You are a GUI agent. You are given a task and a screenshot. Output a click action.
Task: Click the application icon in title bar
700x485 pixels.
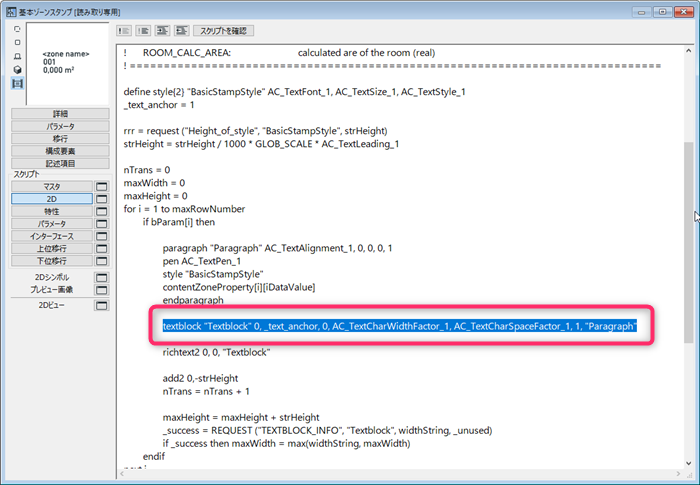(x=11, y=12)
